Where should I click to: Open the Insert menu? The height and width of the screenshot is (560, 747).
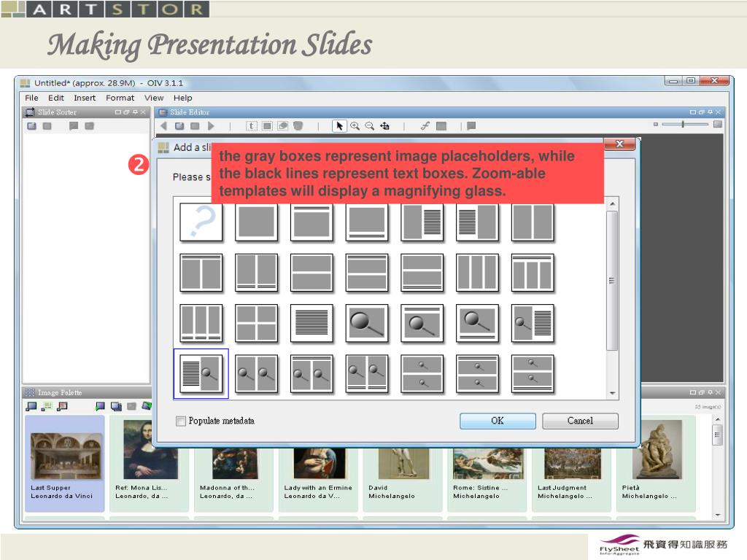85,98
